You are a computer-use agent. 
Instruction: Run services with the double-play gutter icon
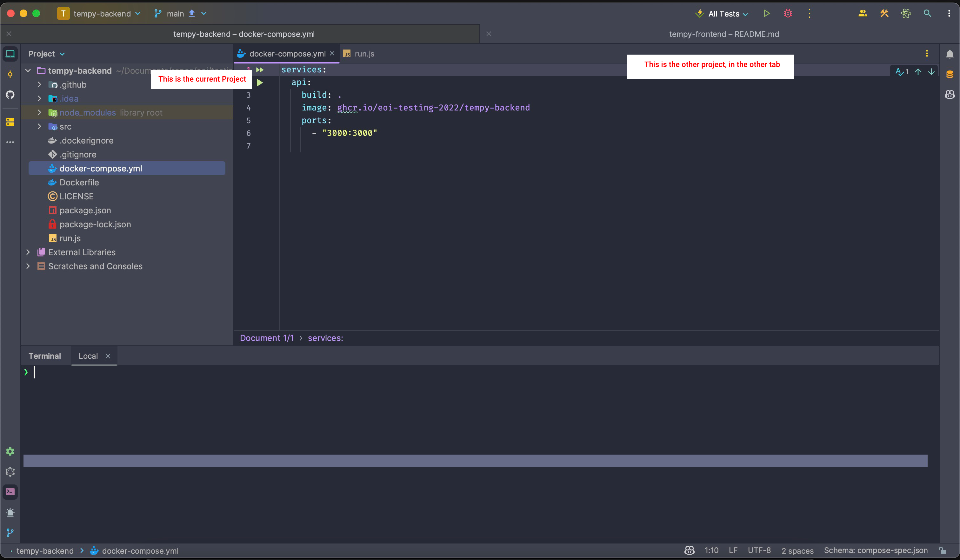click(260, 69)
